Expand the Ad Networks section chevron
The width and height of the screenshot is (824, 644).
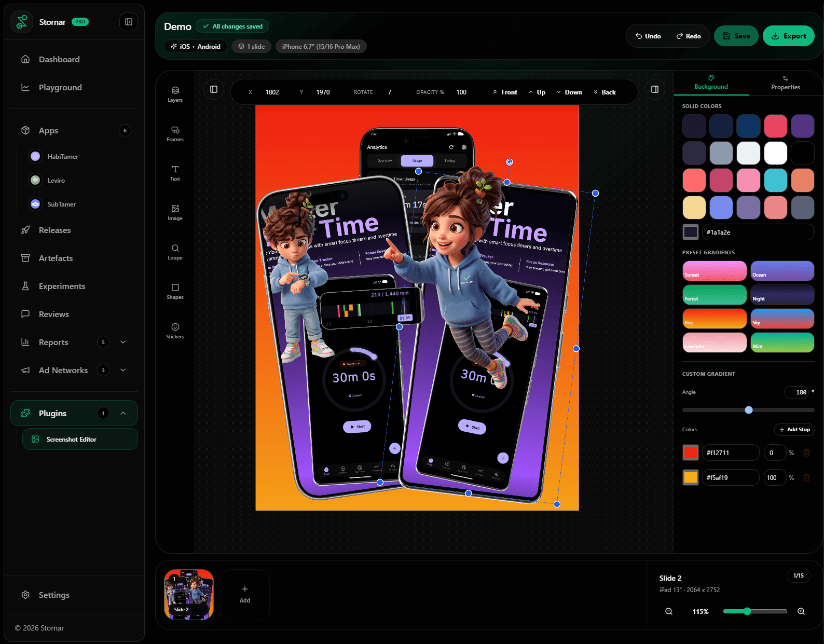(123, 370)
